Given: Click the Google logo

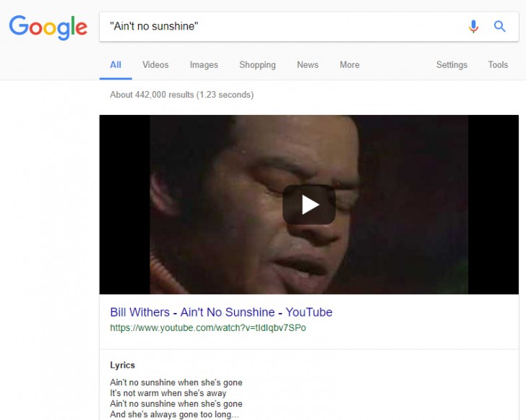Looking at the screenshot, I should [48, 27].
